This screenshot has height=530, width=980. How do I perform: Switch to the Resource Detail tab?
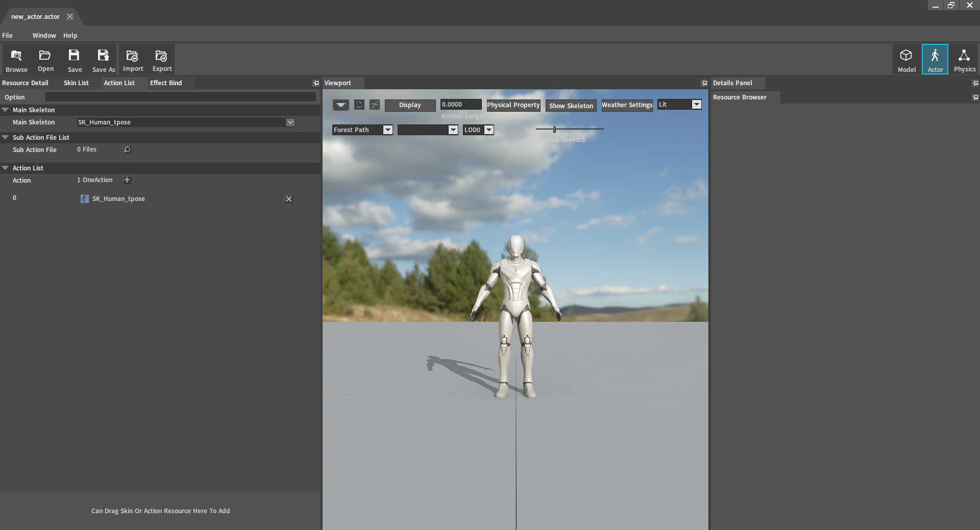pyautogui.click(x=26, y=83)
